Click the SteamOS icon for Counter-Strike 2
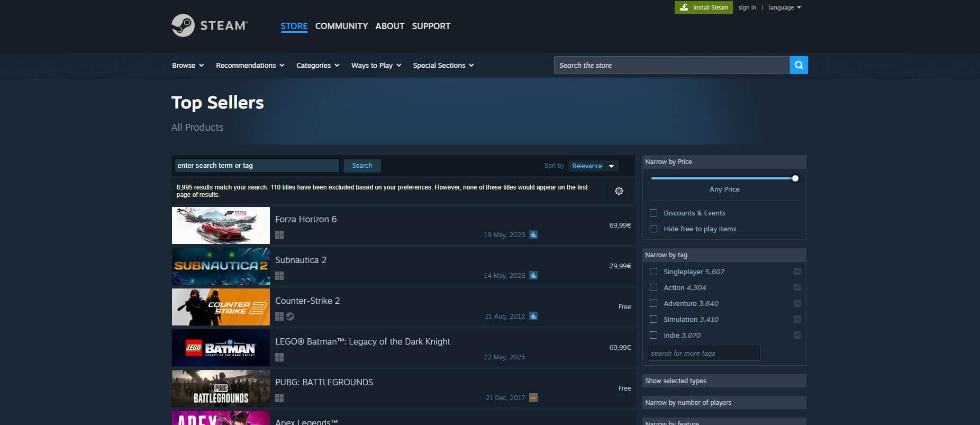The image size is (980, 425). point(290,317)
